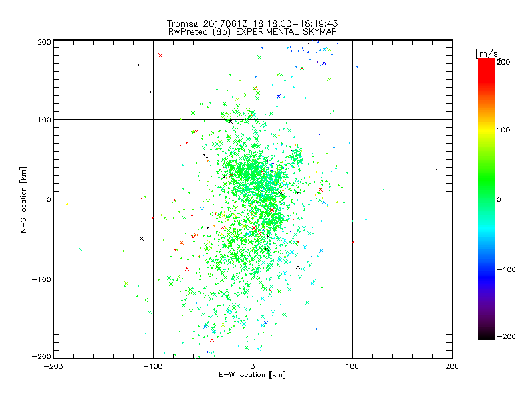This screenshot has height=399, width=532.
Task: Click the red X marker near top-left of plot
Action: (x=160, y=55)
